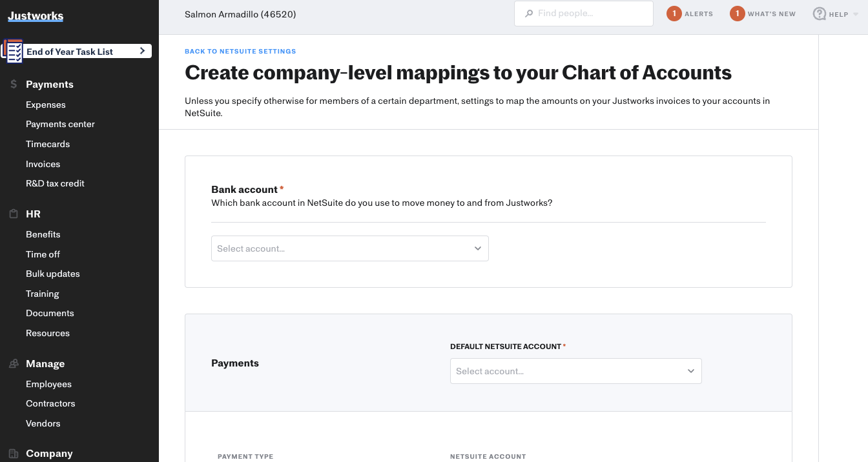Click the search magnifier icon
Viewport: 868px width, 462px height.
click(530, 14)
